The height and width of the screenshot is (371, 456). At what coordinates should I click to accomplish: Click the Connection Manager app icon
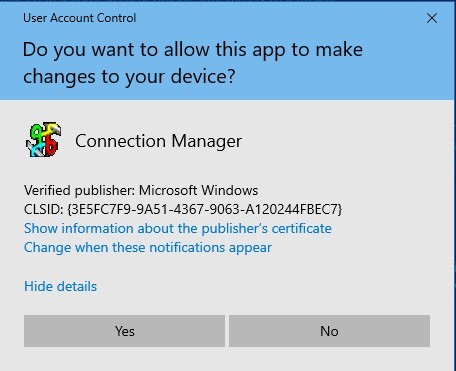tap(44, 140)
